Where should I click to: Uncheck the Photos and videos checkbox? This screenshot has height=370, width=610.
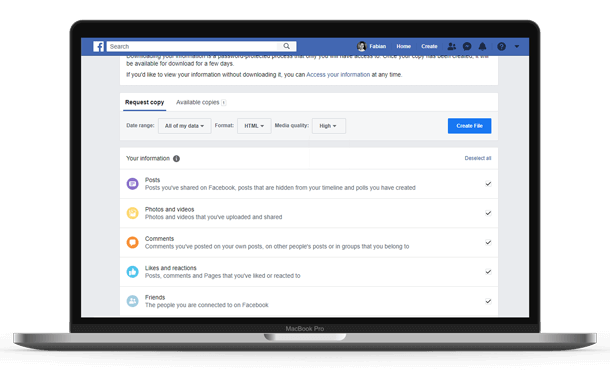(x=488, y=213)
